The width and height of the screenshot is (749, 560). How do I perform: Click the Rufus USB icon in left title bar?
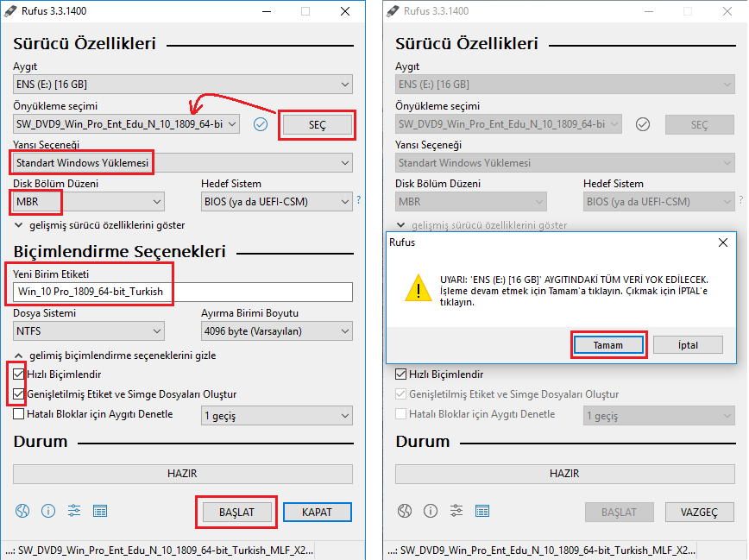(x=10, y=11)
